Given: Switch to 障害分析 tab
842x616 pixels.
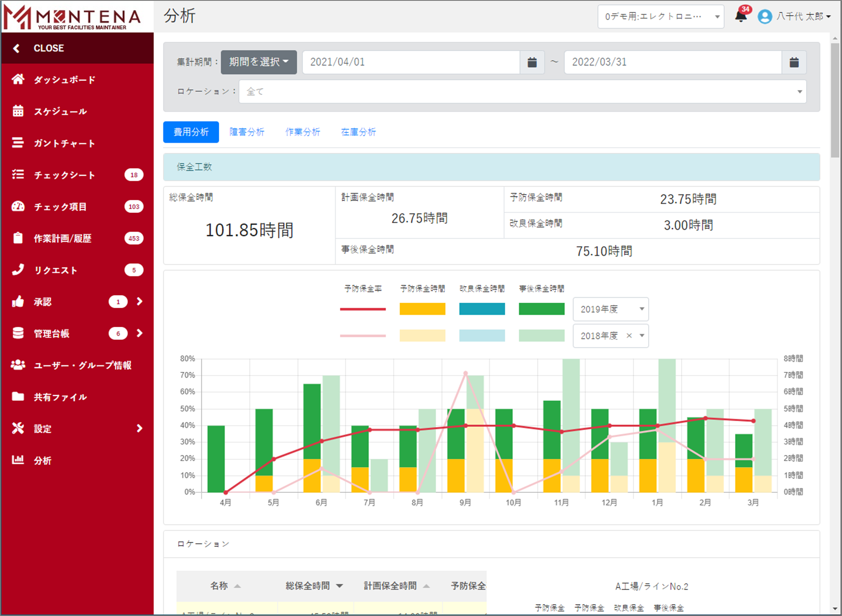Looking at the screenshot, I should (x=247, y=132).
